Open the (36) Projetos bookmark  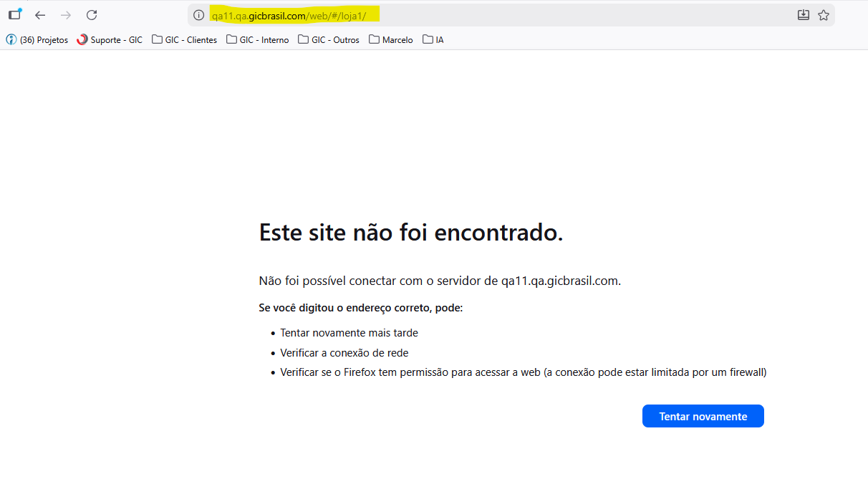[x=37, y=40]
